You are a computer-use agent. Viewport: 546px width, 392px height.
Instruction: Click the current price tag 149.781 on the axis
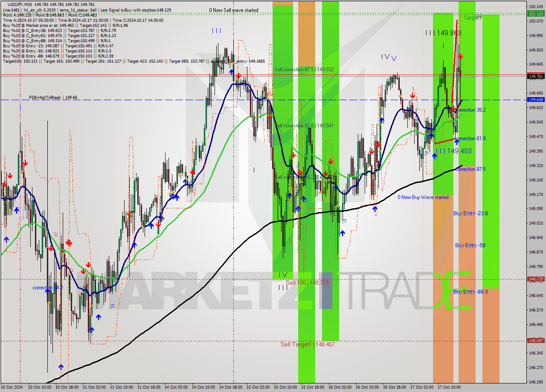coord(536,77)
